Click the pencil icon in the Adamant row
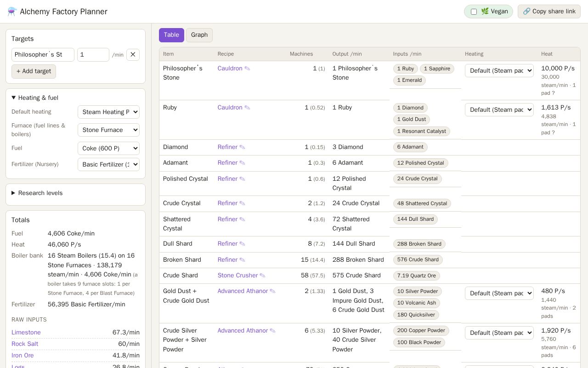Image resolution: width=588 pixels, height=368 pixels. point(242,163)
